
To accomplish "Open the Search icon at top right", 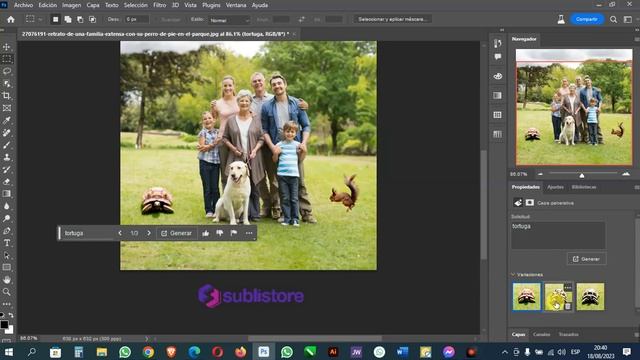I will click(x=613, y=19).
